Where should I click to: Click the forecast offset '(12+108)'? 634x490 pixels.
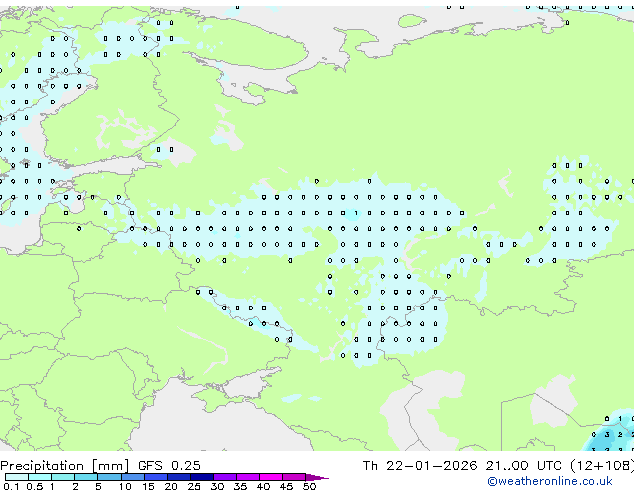pos(602,466)
